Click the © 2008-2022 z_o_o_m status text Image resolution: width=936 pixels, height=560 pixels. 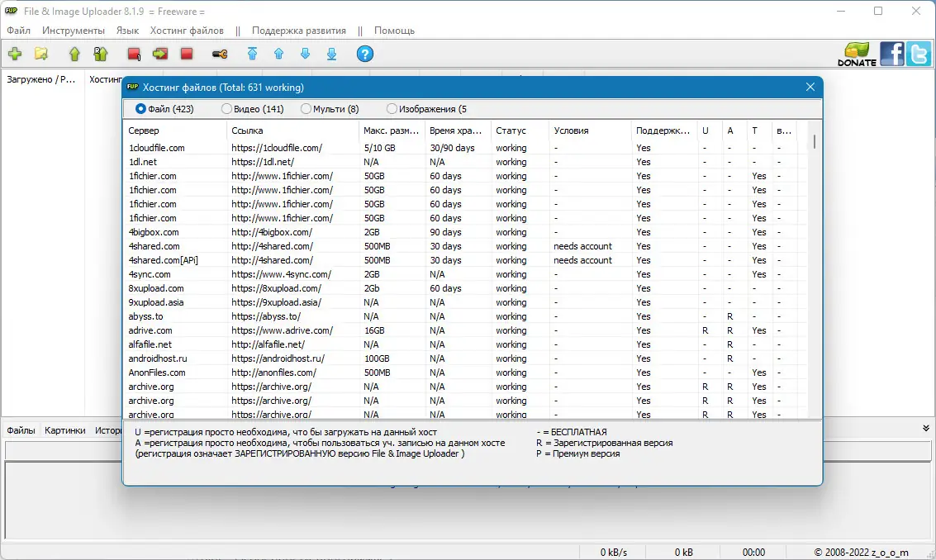pyautogui.click(x=861, y=553)
